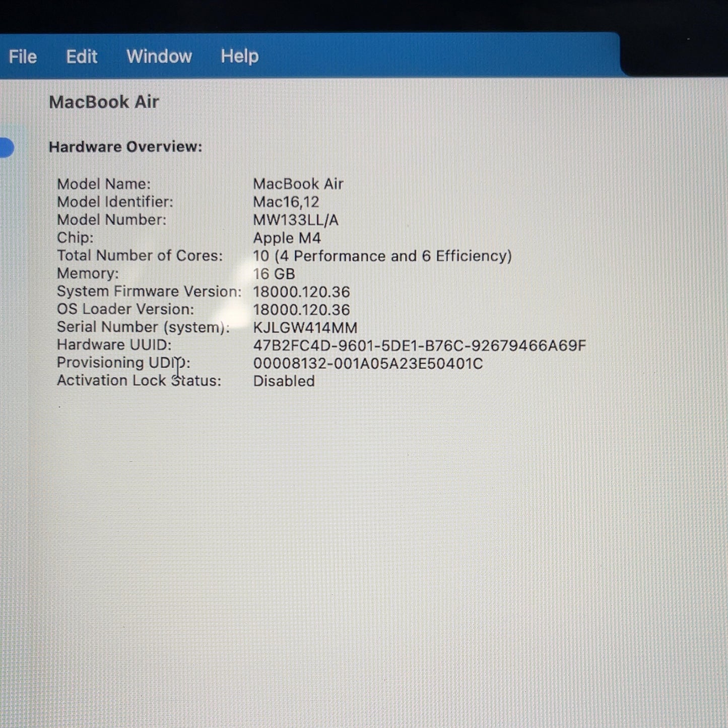Click the 'Memory:' label

(88, 273)
